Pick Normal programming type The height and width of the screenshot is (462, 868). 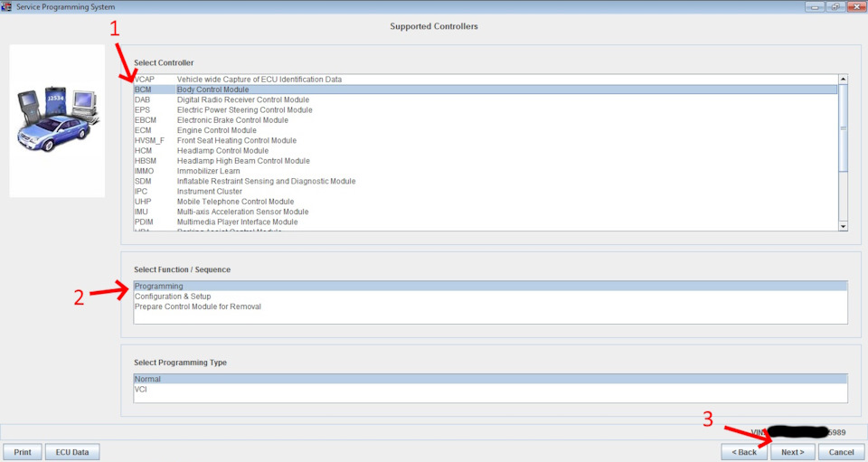(490, 379)
